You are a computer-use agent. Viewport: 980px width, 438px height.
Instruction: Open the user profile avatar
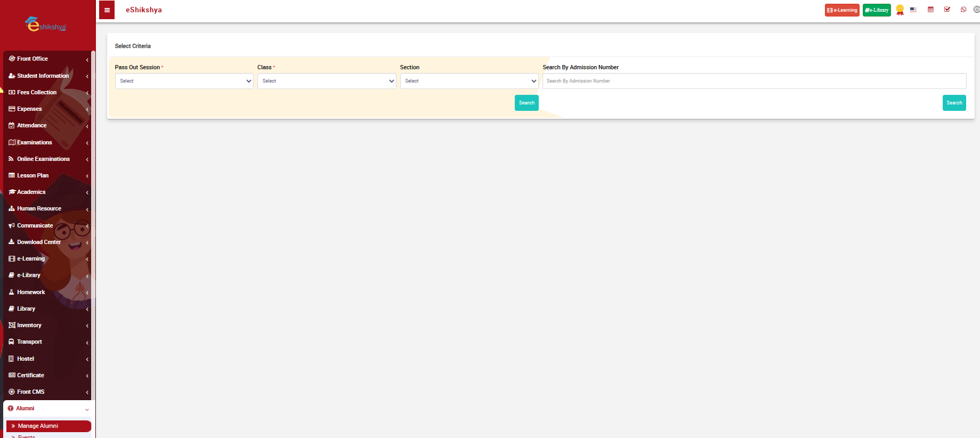point(976,10)
